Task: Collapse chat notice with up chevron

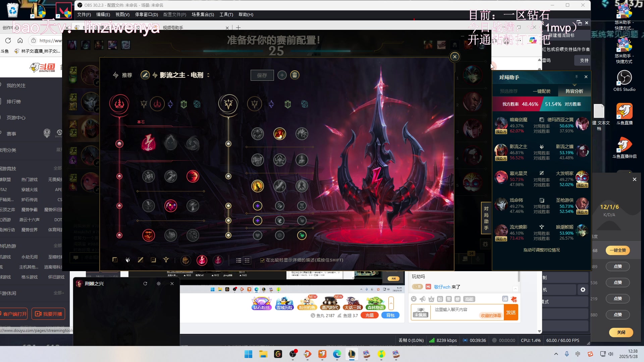Action: [x=516, y=289]
